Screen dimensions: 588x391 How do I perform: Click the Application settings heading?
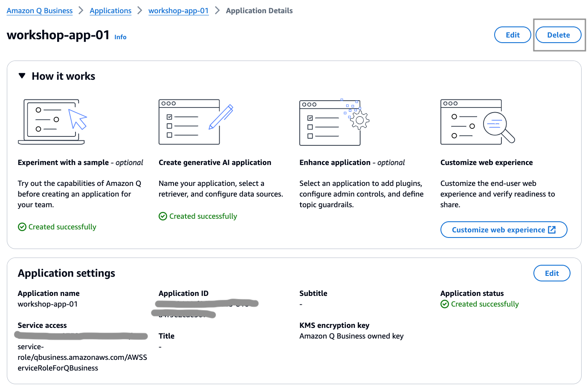67,273
